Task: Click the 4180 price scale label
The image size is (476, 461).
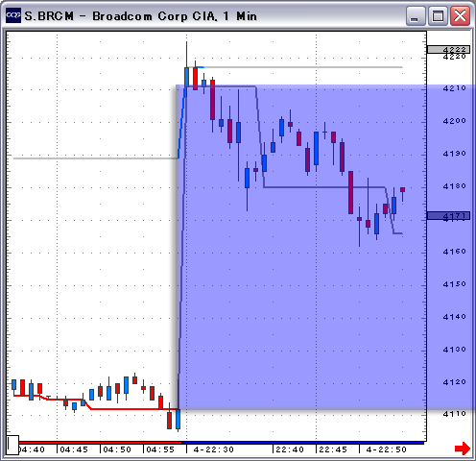Action: [454, 186]
